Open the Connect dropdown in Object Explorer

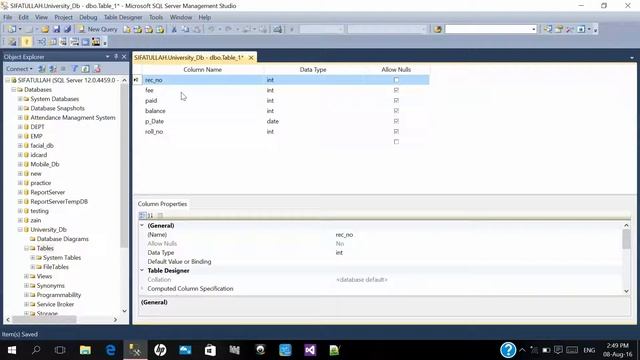pyautogui.click(x=19, y=69)
